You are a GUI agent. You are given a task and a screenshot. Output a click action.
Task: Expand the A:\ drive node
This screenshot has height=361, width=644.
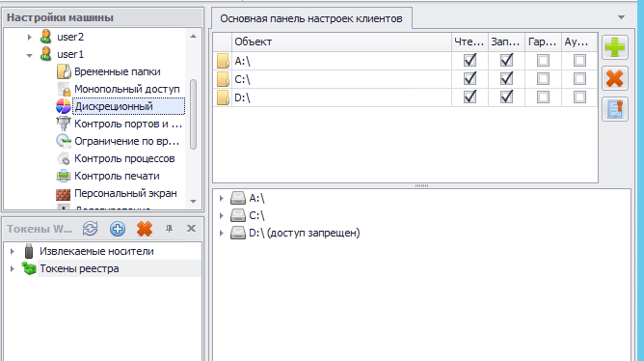click(222, 198)
